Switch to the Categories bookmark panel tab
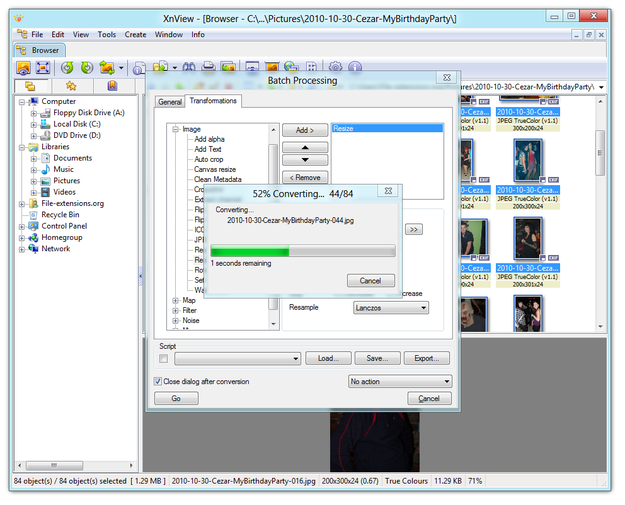This screenshot has height=505, width=625. click(x=112, y=86)
